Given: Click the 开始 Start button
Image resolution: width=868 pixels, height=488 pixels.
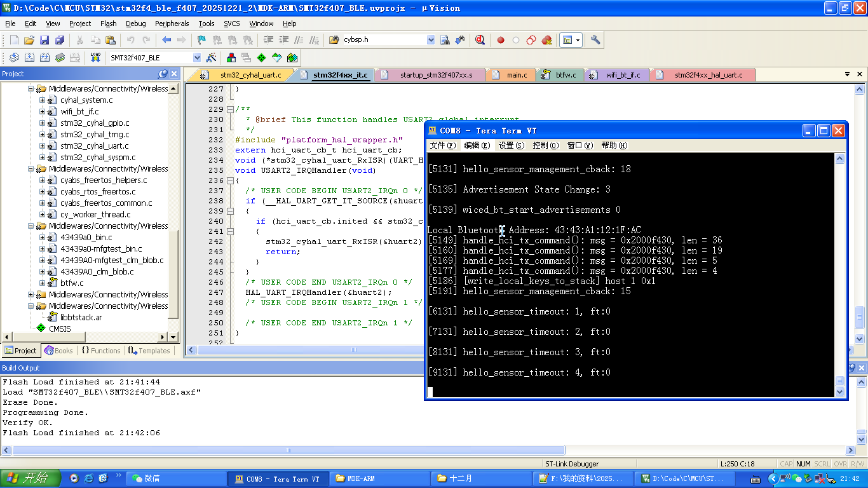Looking at the screenshot, I should (x=31, y=478).
